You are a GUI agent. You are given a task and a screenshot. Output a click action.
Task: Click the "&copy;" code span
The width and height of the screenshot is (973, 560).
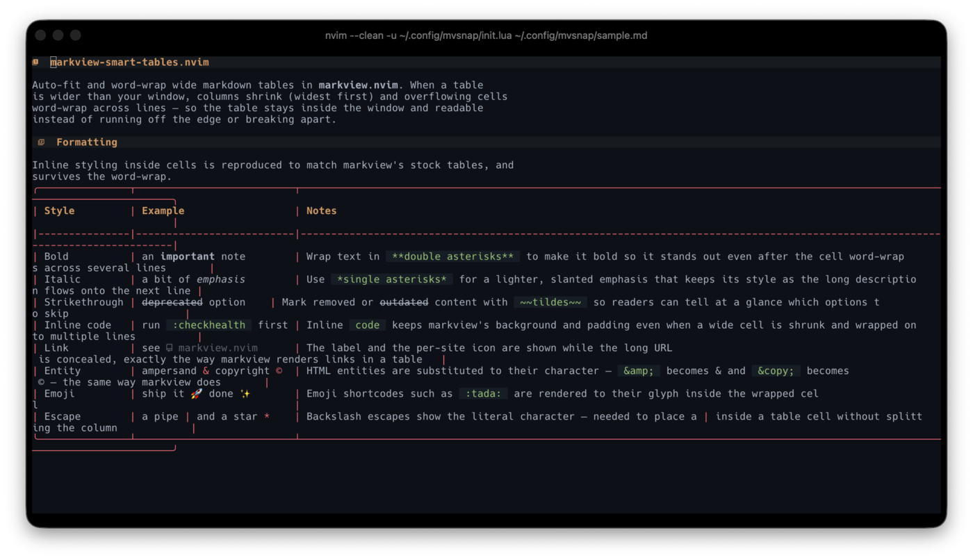[776, 371]
